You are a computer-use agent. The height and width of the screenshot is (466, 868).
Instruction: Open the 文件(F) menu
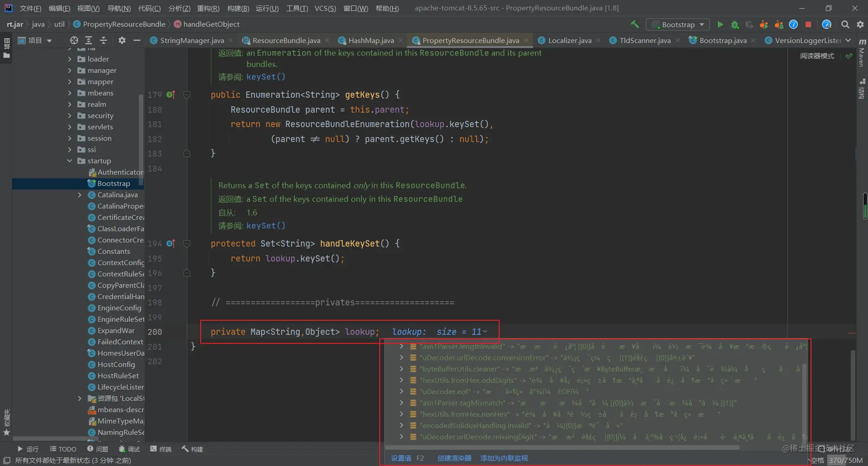pos(30,8)
